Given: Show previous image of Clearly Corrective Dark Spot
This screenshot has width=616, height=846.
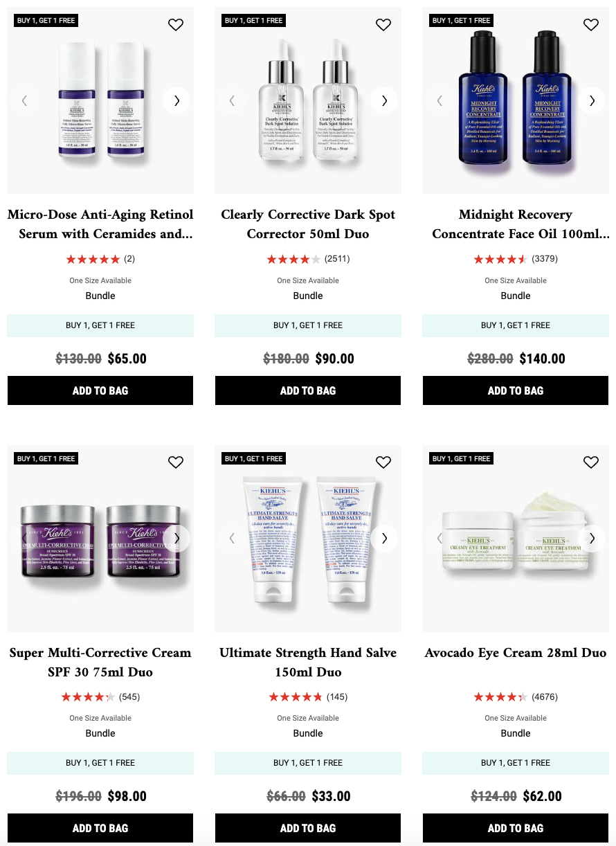Looking at the screenshot, I should (232, 100).
